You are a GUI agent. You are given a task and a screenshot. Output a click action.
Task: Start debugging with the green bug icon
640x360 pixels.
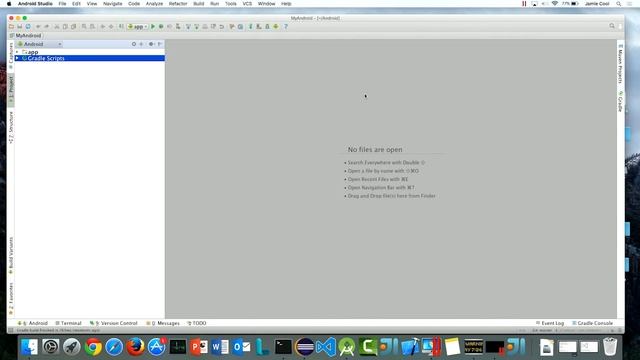tap(161, 27)
